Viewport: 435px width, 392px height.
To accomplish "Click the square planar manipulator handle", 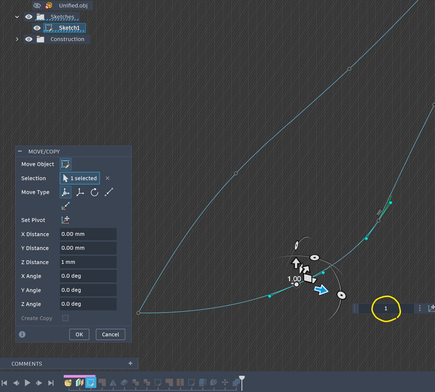I will 308,278.
